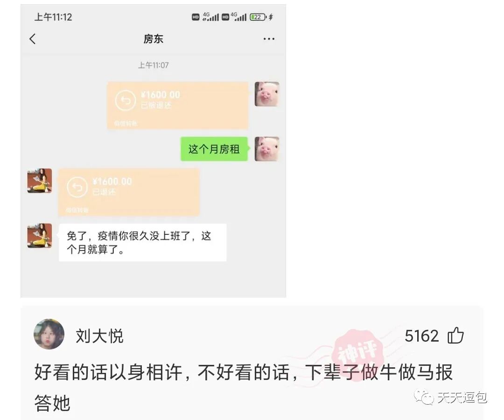Open the sent ¥1600.00 returned transfer bubble
Screen dimensions: 504x420
(177, 105)
